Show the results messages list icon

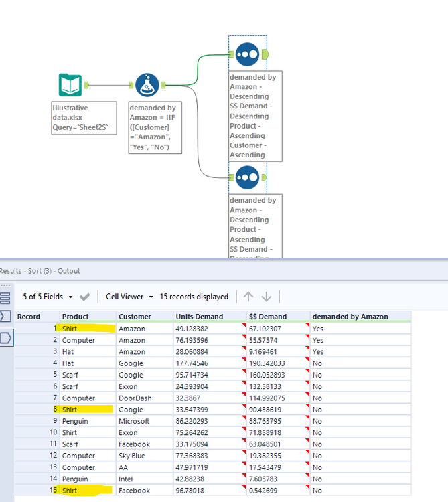(6, 298)
